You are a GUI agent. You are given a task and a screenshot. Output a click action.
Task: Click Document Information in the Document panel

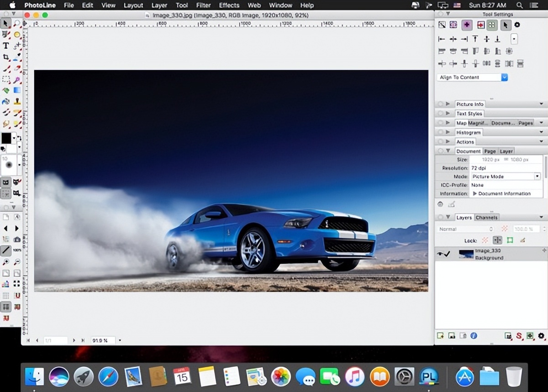click(505, 193)
